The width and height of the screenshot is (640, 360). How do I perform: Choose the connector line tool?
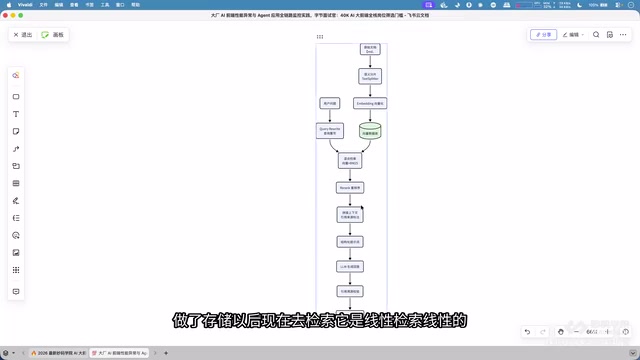click(16, 149)
